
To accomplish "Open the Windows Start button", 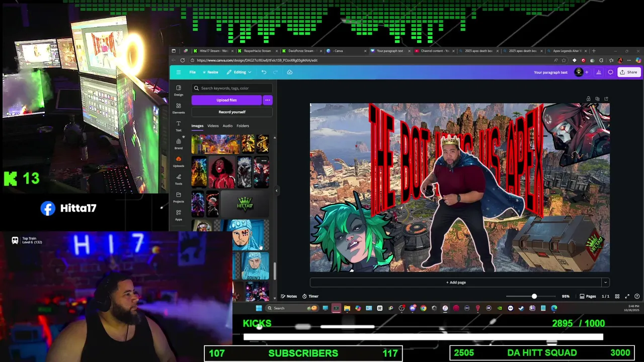I will click(259, 308).
